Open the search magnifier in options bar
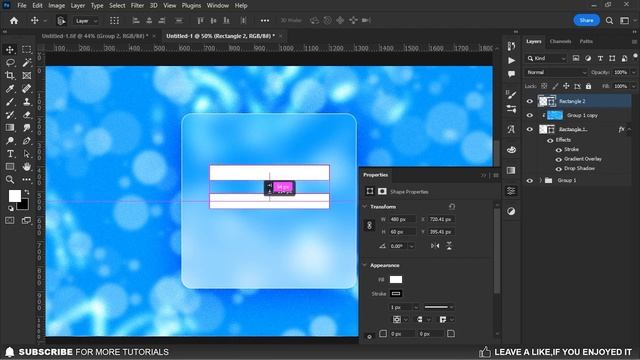Screen dimensions: 640x360 click(x=609, y=20)
